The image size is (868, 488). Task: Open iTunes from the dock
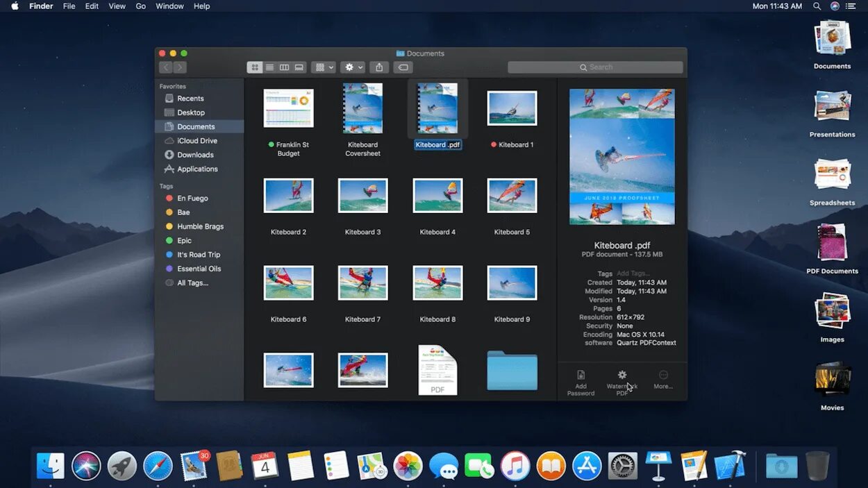point(515,466)
